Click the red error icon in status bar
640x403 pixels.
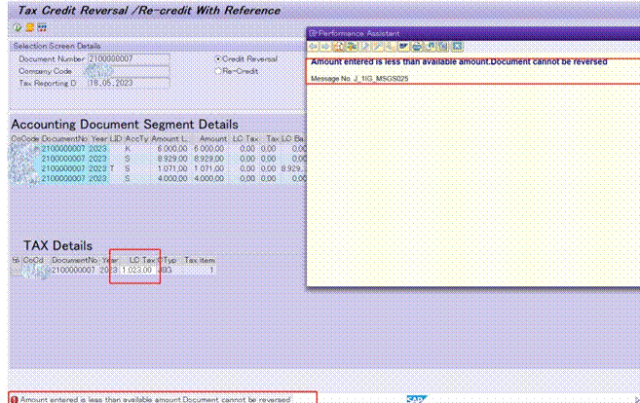pos(14,399)
